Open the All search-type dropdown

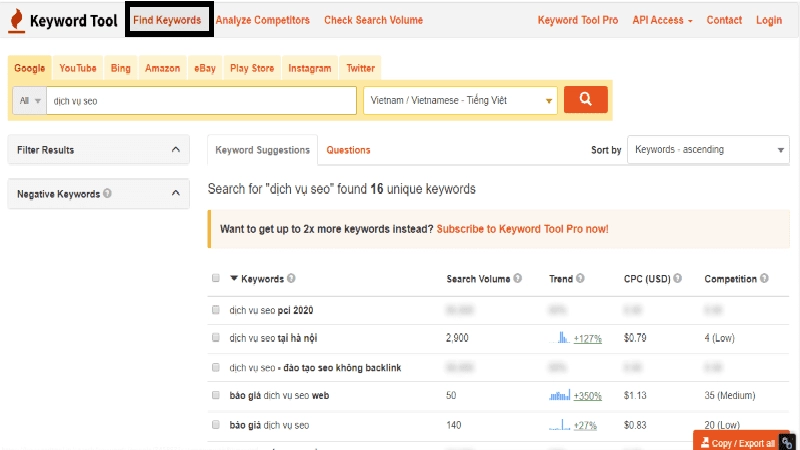[30, 101]
